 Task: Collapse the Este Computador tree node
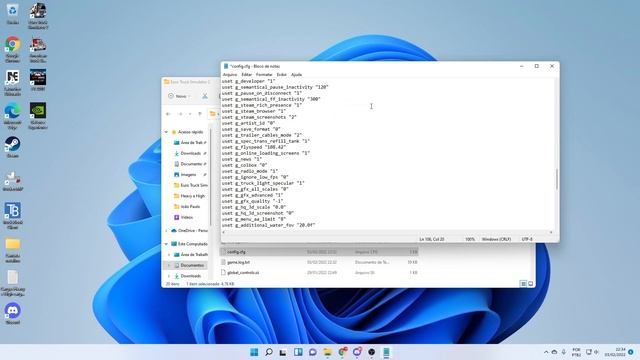point(167,244)
